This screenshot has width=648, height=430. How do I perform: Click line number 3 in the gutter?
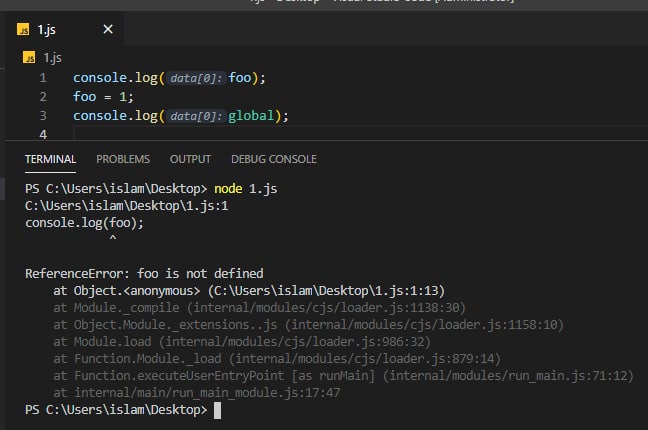(x=43, y=116)
